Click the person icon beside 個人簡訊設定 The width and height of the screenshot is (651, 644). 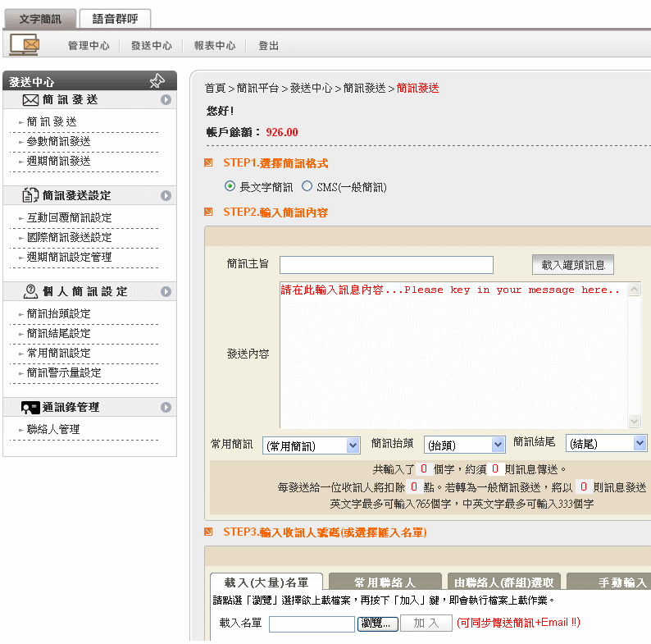point(30,291)
